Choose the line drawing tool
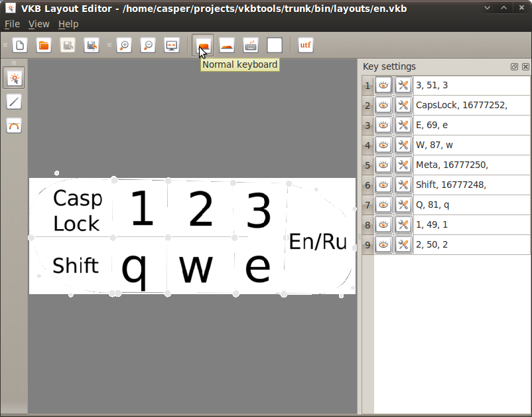This screenshot has width=532, height=417. [x=14, y=102]
